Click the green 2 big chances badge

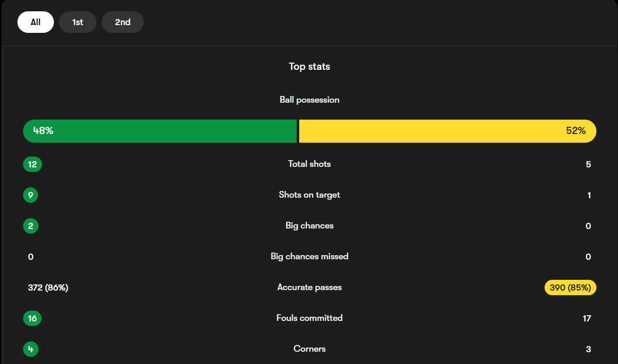pyautogui.click(x=30, y=226)
